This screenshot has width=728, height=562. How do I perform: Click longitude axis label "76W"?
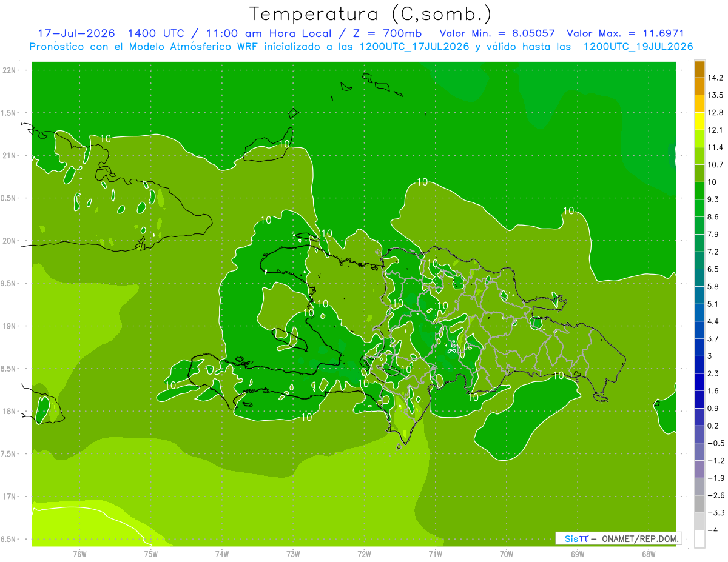(79, 554)
